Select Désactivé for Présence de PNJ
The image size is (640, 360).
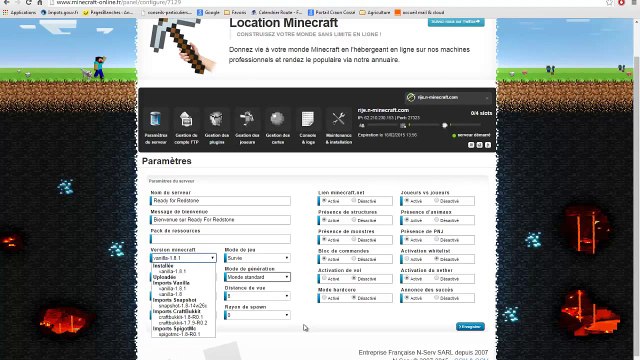436,240
